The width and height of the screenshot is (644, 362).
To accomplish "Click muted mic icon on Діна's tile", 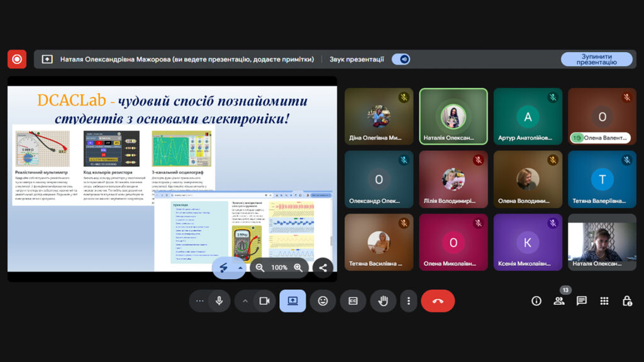I will pyautogui.click(x=404, y=97).
